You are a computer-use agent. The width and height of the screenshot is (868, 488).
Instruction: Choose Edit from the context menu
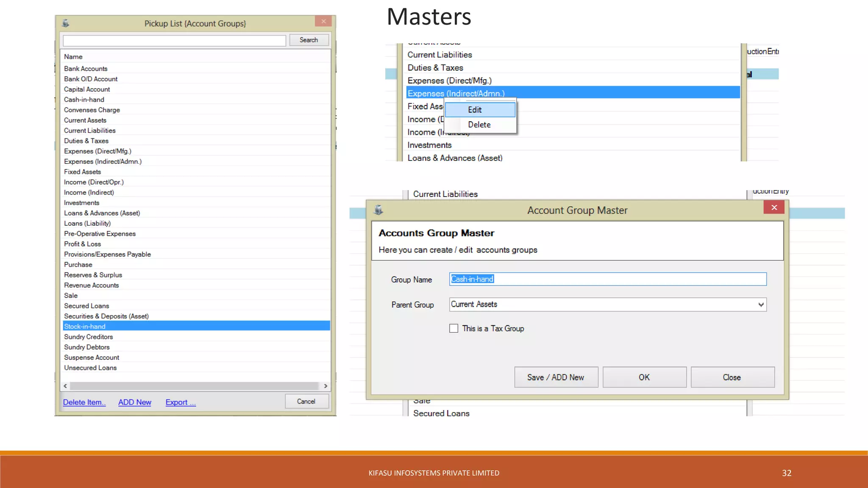(x=480, y=110)
